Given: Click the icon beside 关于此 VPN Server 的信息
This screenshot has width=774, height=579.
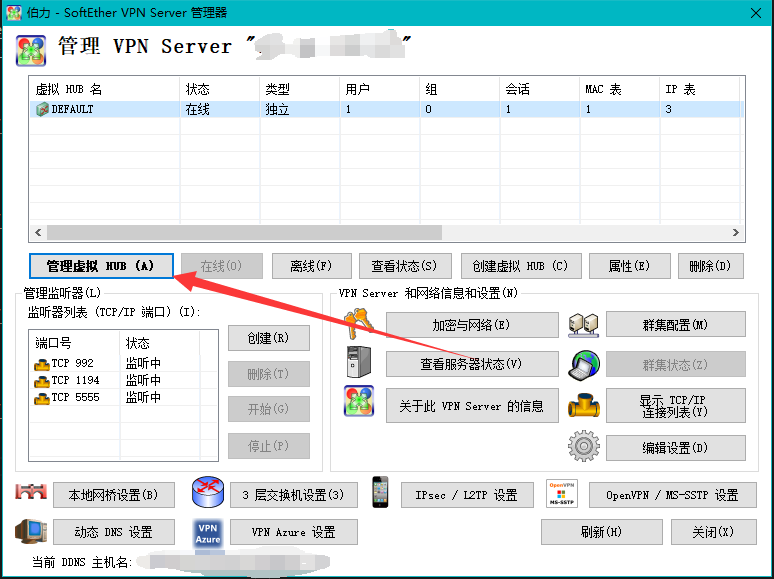Looking at the screenshot, I should pyautogui.click(x=359, y=401).
